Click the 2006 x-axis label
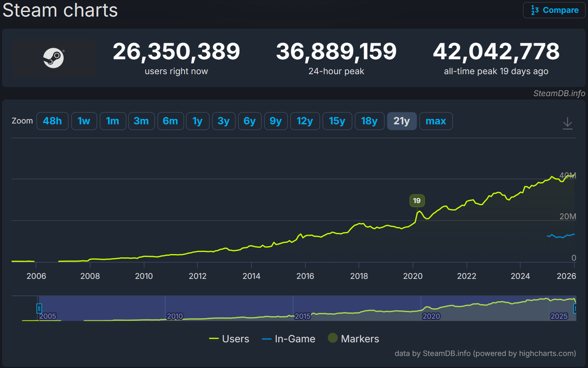The width and height of the screenshot is (588, 368). pyautogui.click(x=36, y=276)
